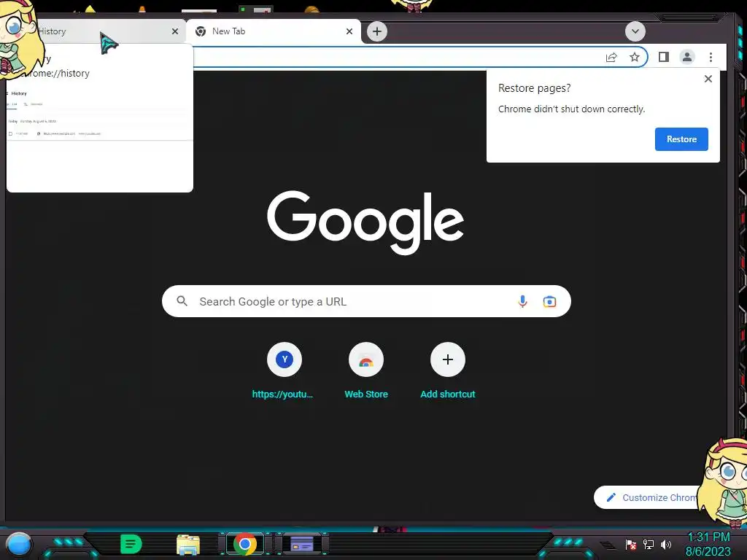
Task: Click the magnifier icon in search box
Action: point(182,301)
